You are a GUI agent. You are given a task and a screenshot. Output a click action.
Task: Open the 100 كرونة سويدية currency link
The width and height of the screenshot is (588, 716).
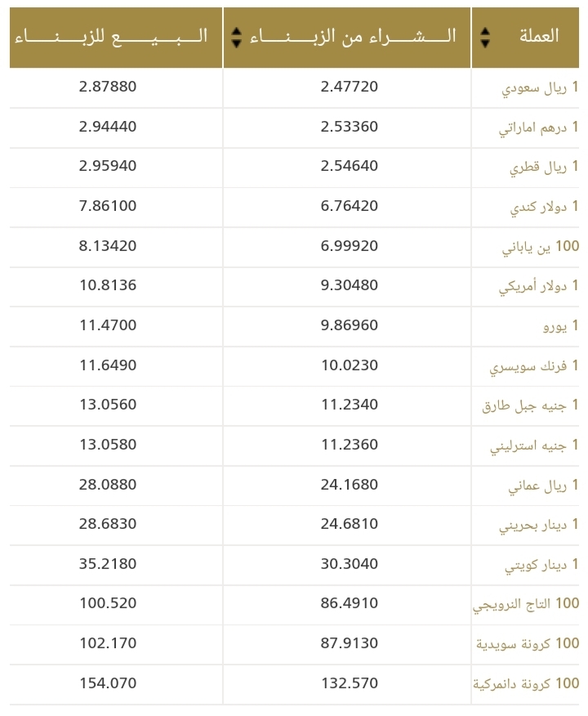(528, 644)
